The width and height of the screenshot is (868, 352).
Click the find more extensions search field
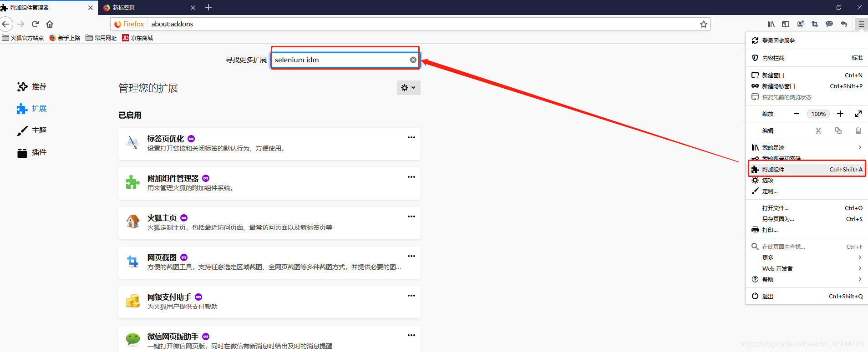345,60
